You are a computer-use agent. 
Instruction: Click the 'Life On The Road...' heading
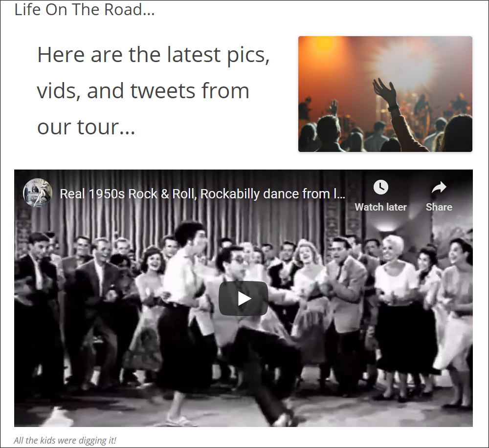85,10
